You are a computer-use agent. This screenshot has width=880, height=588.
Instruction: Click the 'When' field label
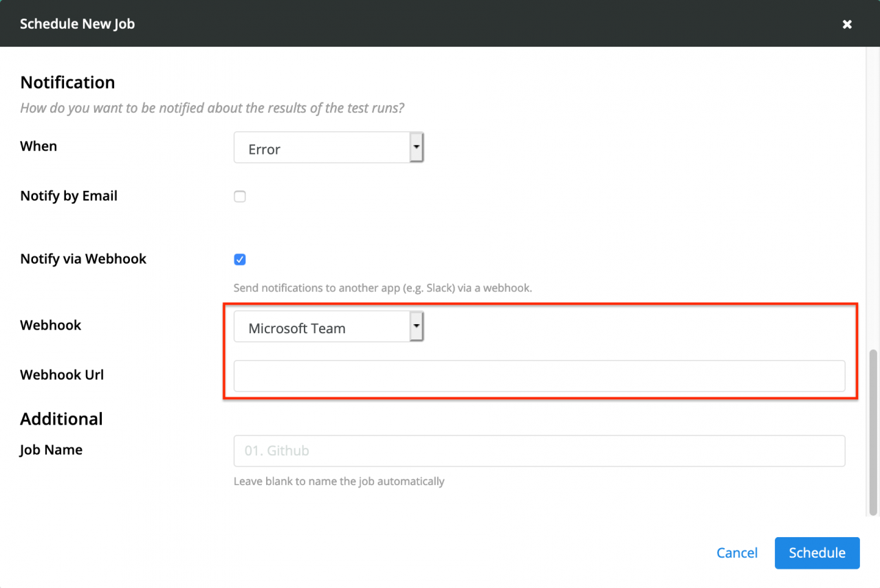38,146
